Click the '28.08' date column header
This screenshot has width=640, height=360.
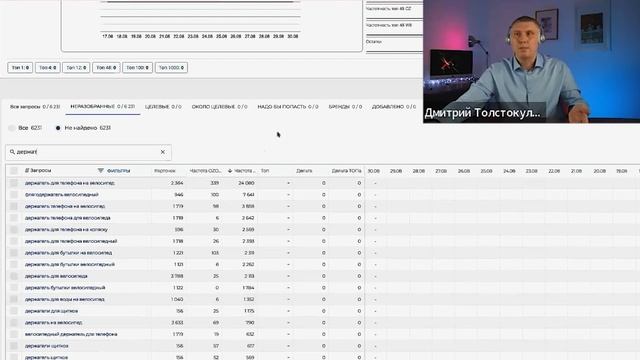click(418, 171)
